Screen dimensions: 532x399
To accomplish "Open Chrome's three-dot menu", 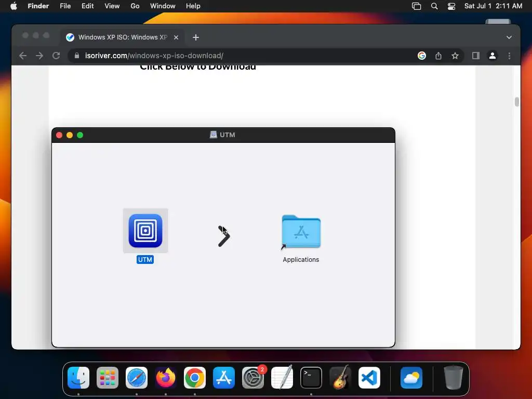I will [x=509, y=56].
